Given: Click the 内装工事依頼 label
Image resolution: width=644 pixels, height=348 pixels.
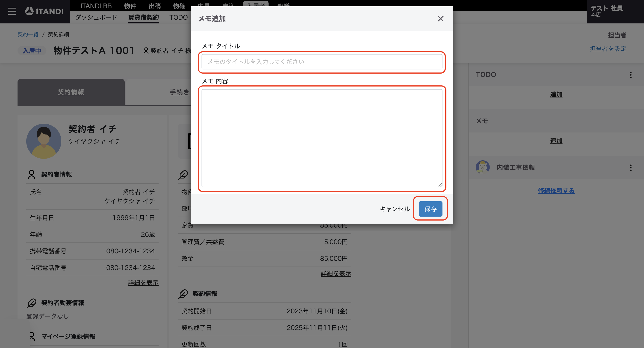Looking at the screenshot, I should 515,168.
